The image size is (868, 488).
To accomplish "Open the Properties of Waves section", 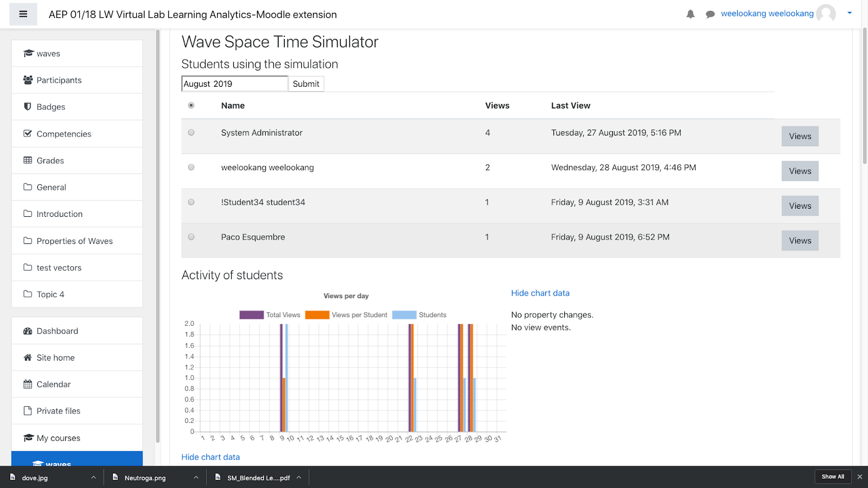I will (74, 241).
